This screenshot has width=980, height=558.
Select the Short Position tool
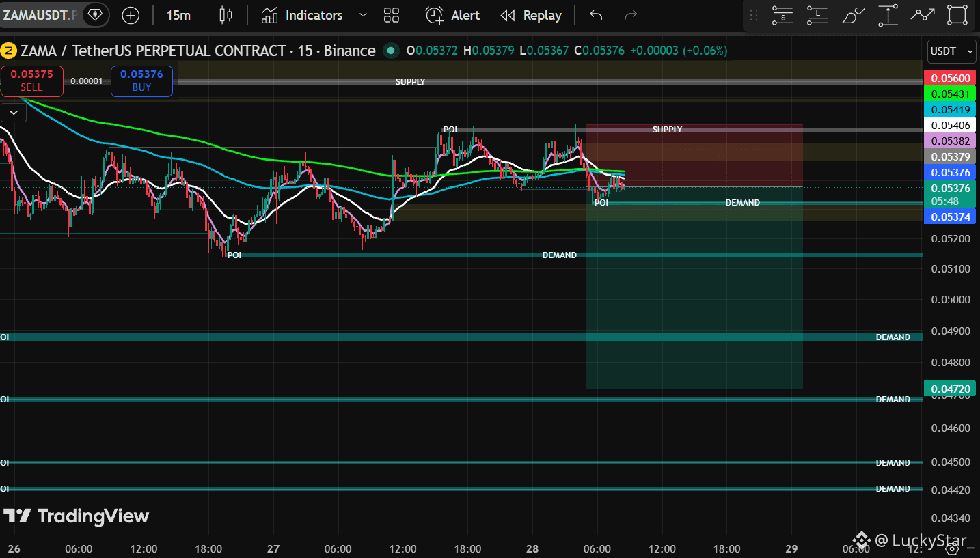(782, 15)
